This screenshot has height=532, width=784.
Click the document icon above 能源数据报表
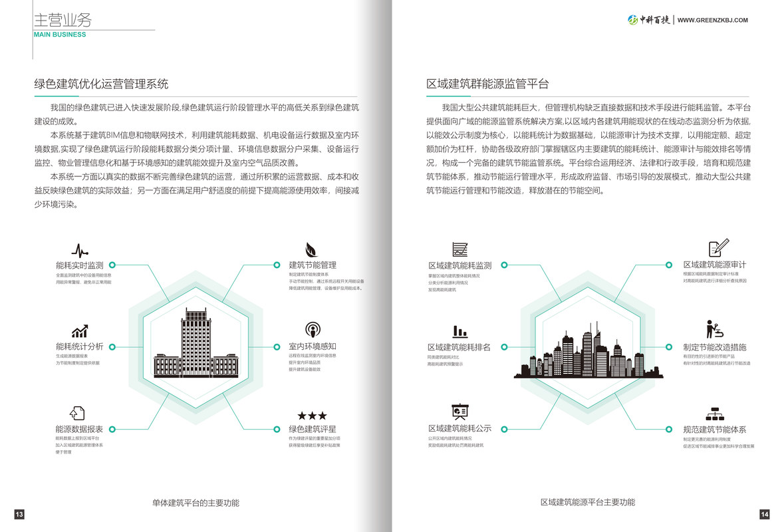click(78, 413)
